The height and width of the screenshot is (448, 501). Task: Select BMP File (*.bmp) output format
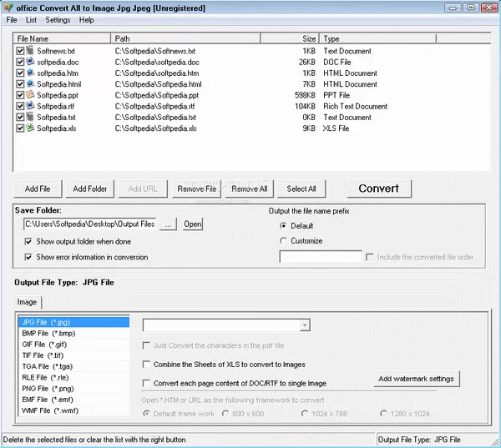(73, 334)
